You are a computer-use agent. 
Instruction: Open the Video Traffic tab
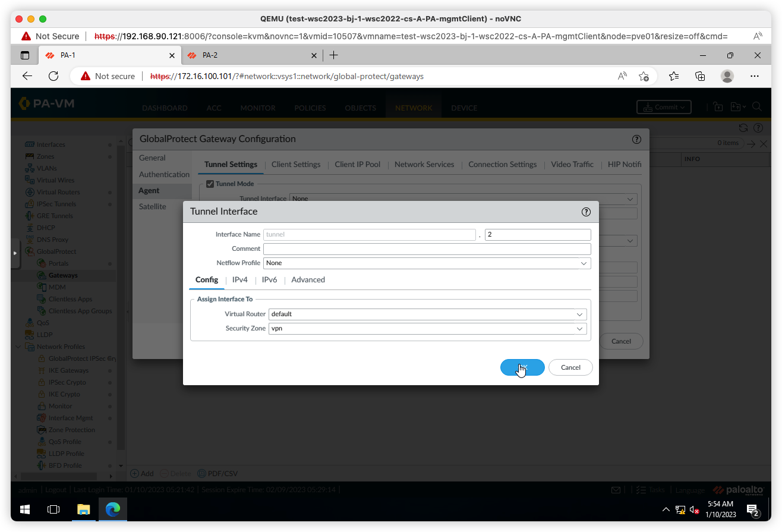(572, 165)
